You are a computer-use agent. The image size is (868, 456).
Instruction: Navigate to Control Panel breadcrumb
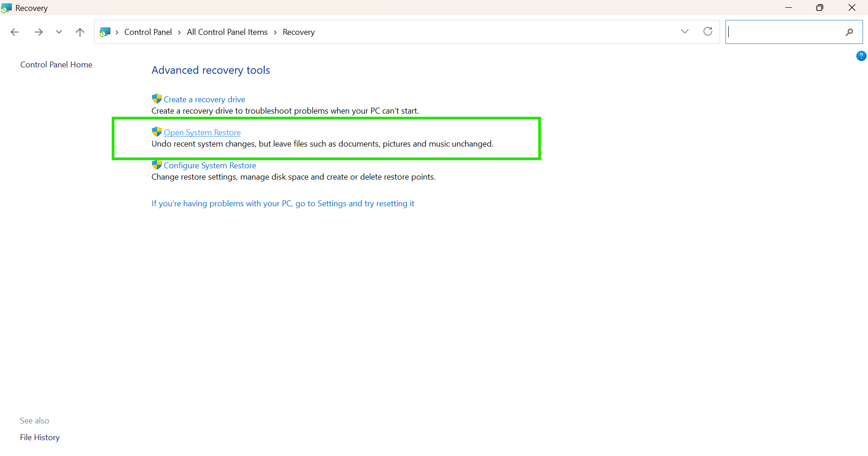pos(148,32)
